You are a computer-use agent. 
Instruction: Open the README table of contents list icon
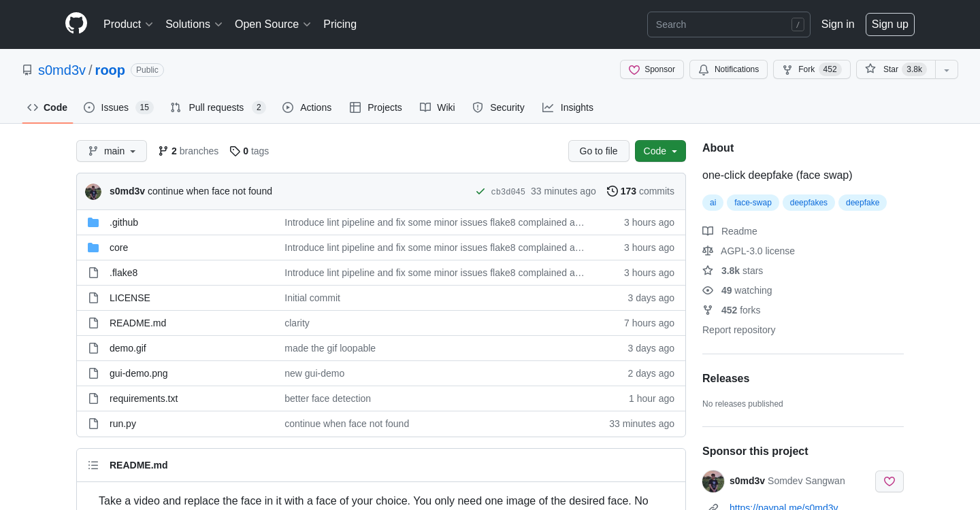point(93,465)
